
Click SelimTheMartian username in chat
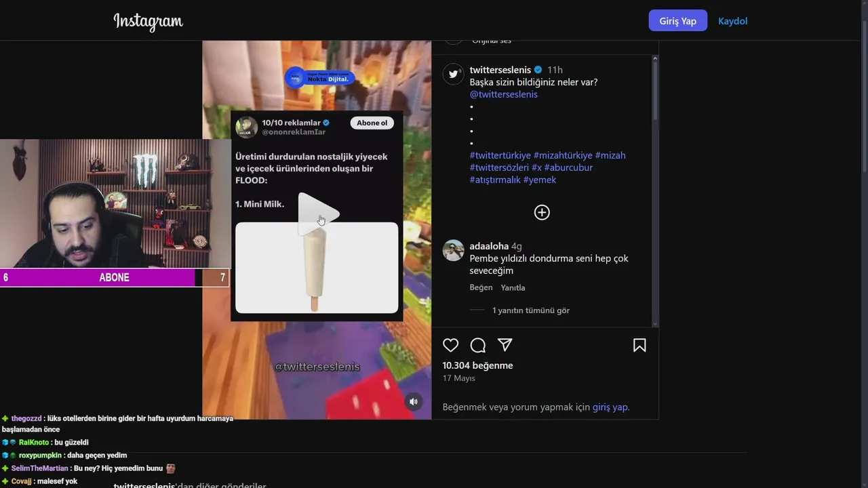40,468
